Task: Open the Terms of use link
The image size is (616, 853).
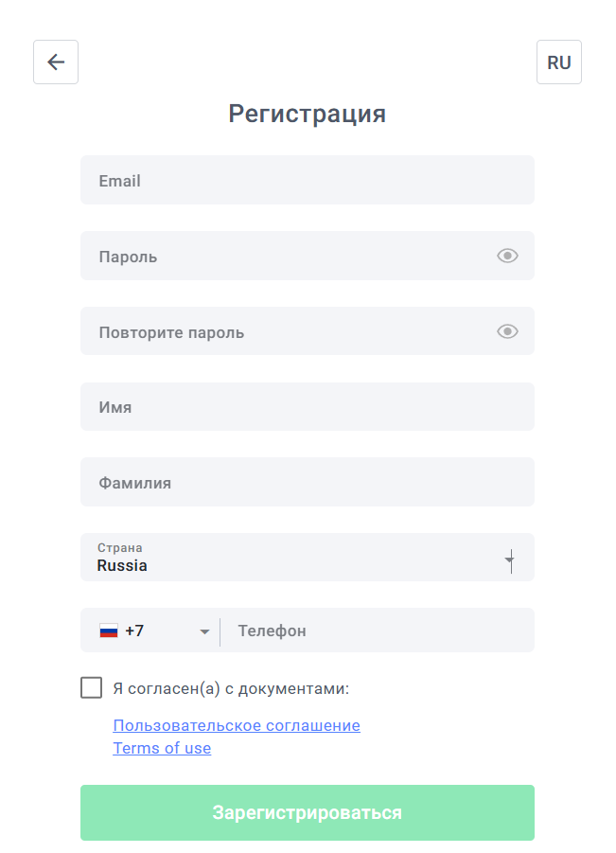Action: click(162, 748)
